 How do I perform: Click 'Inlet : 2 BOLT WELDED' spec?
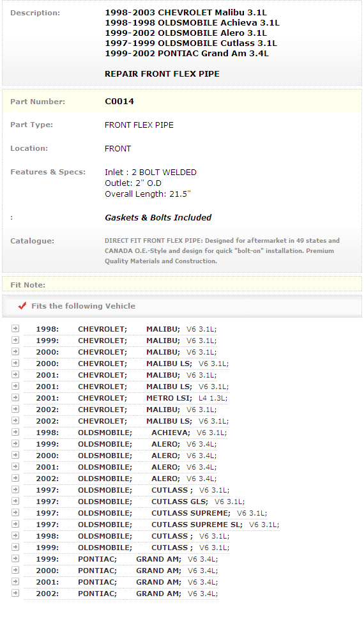tap(151, 173)
